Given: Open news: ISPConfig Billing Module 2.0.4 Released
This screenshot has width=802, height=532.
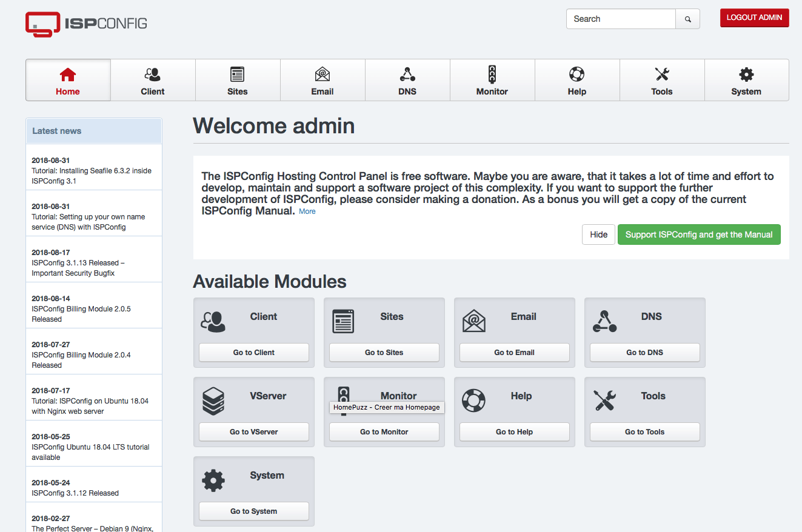Looking at the screenshot, I should click(81, 360).
